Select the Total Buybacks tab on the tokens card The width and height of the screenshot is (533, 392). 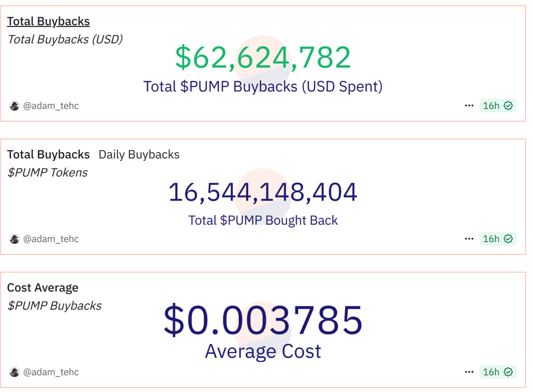(48, 154)
